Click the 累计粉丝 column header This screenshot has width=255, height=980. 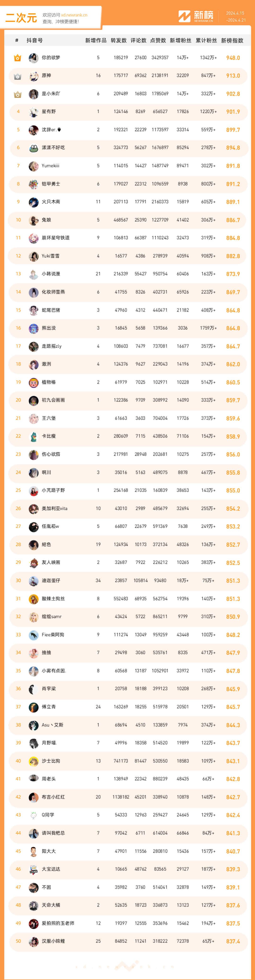coord(206,41)
